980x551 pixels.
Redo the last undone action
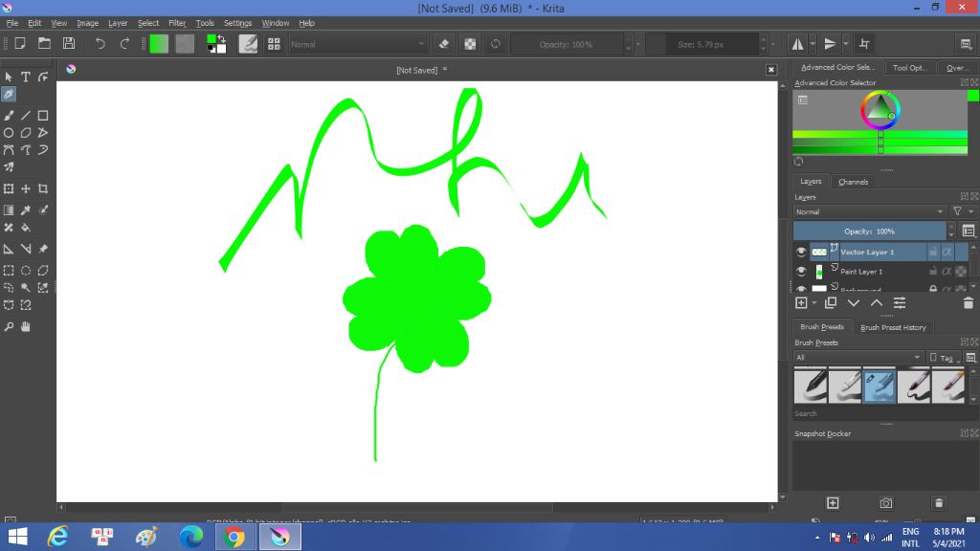click(124, 44)
